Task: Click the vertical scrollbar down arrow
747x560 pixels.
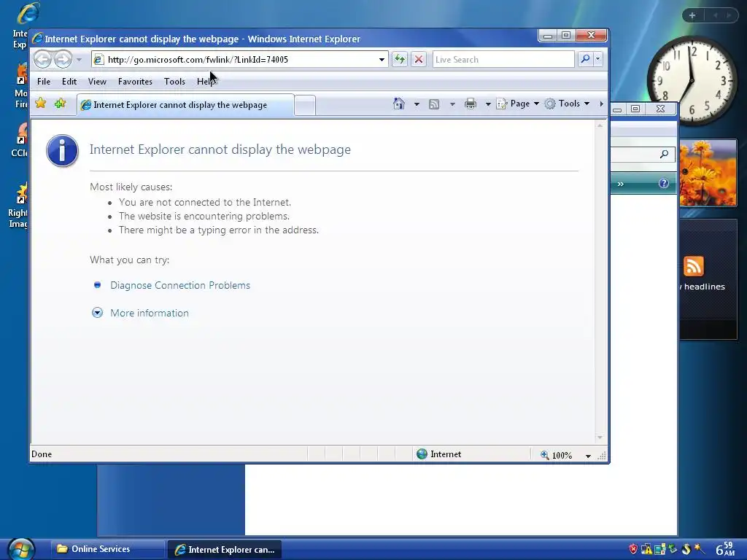Action: (600, 437)
